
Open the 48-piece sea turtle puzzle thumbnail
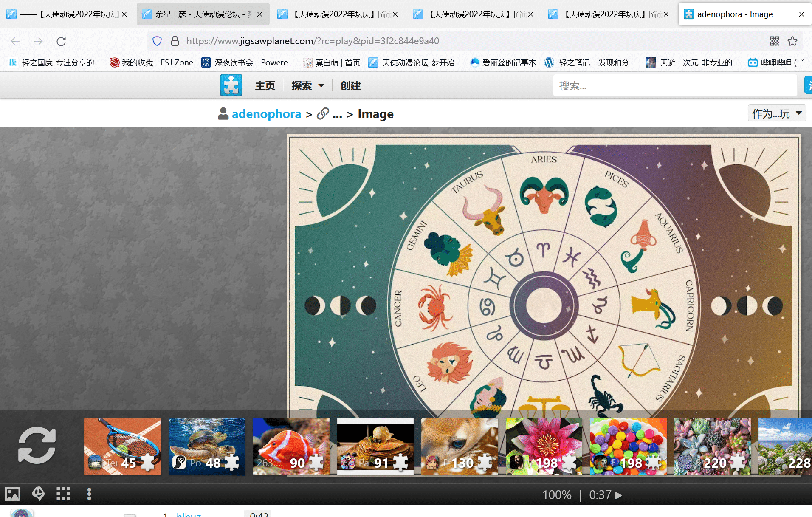207,446
